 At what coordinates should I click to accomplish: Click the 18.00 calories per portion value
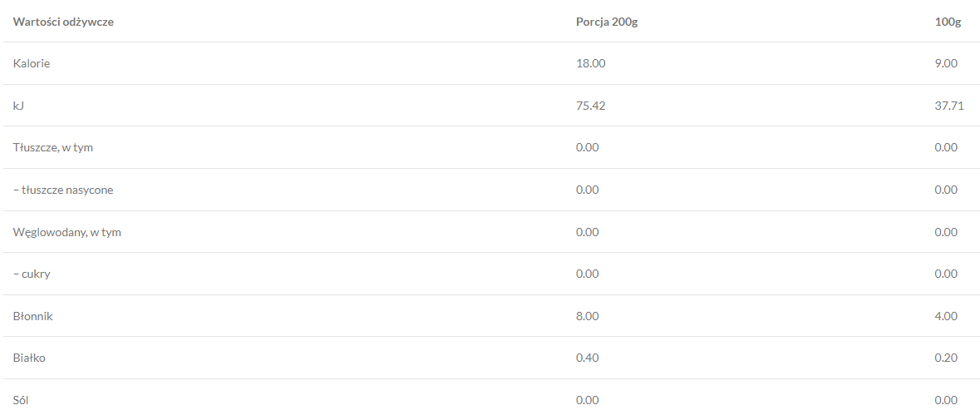pyautogui.click(x=590, y=63)
